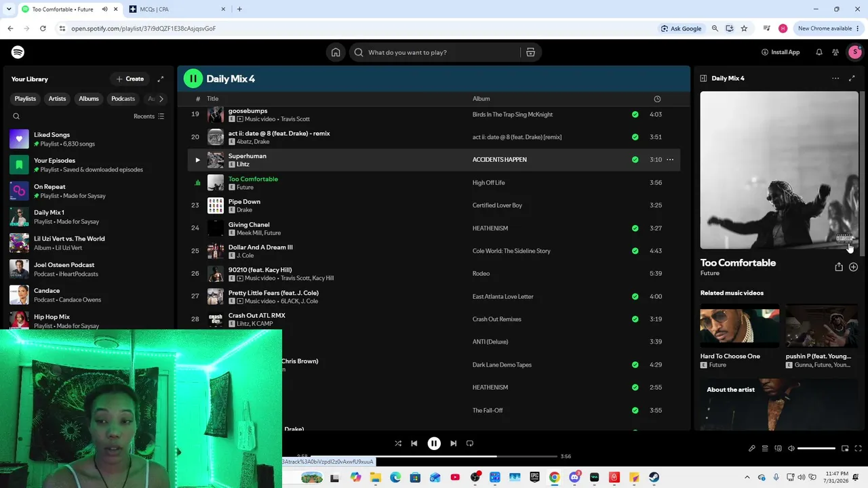Mute the Spotify volume
Viewport: 868px width, 488px height.
coord(791,448)
